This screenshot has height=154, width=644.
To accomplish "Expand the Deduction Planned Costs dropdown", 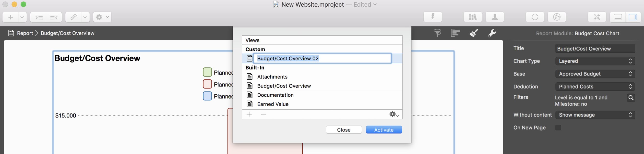I will pyautogui.click(x=595, y=87).
